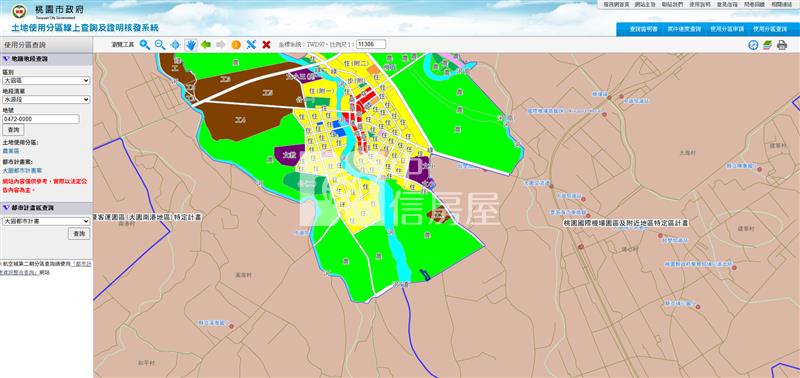Open the 使用分區查詢 tab
This screenshot has width=800, height=378.
[769, 29]
